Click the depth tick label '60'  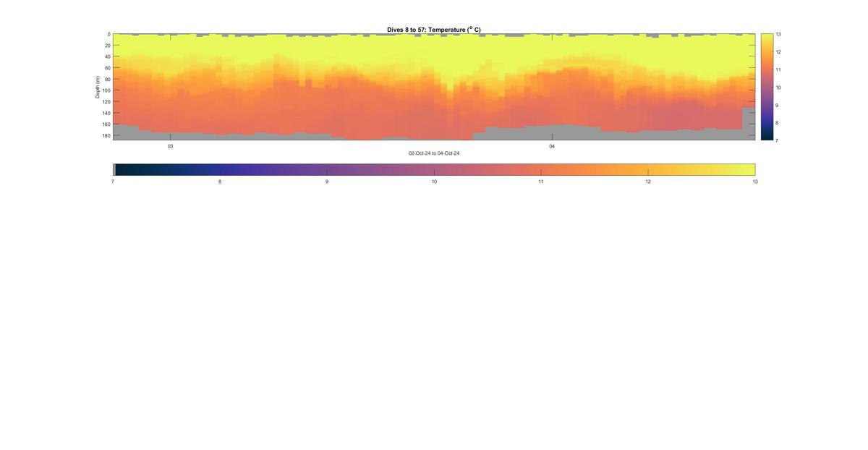coord(107,68)
